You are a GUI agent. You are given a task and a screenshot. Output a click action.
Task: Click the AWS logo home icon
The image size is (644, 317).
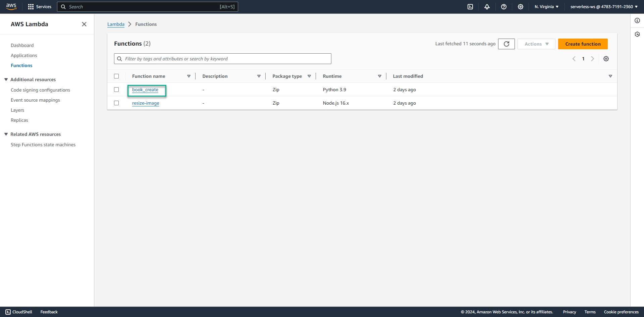point(11,7)
